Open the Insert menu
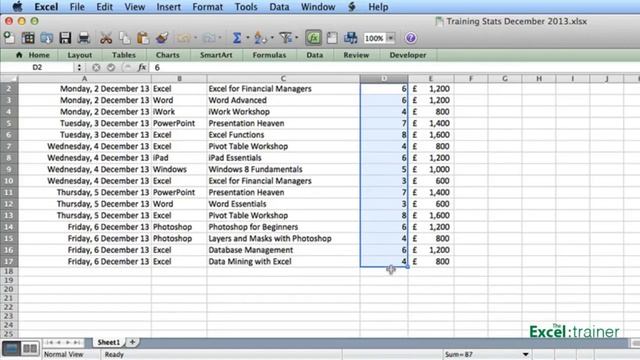The image size is (640, 360). (x=169, y=7)
